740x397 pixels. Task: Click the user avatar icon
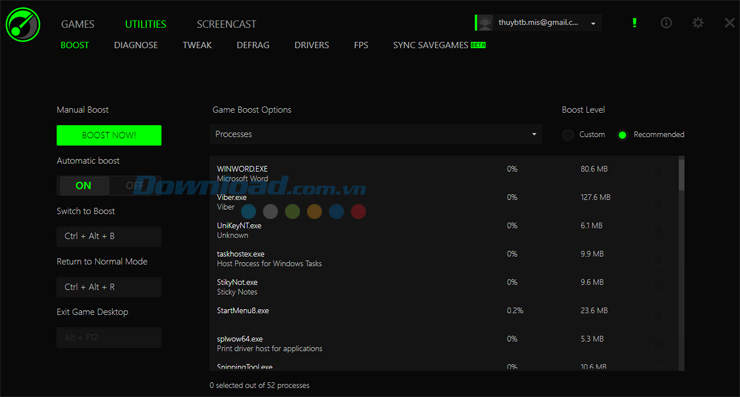(485, 23)
